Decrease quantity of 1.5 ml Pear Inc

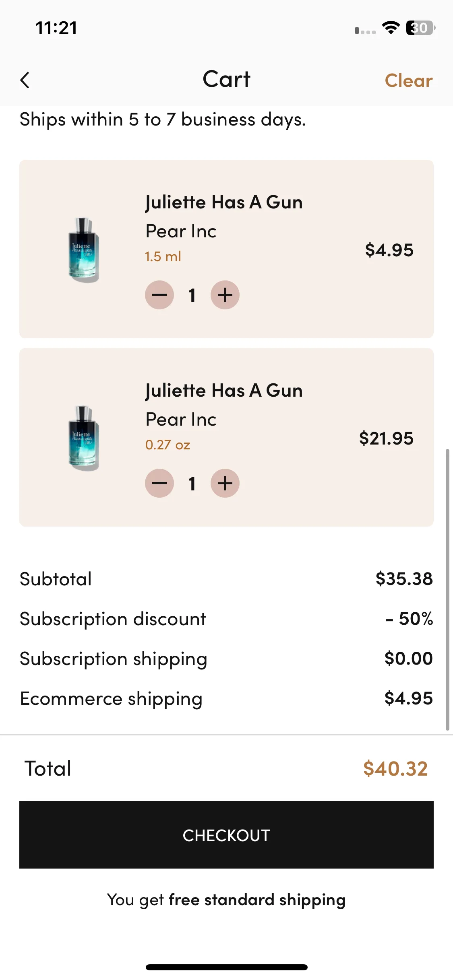click(159, 295)
